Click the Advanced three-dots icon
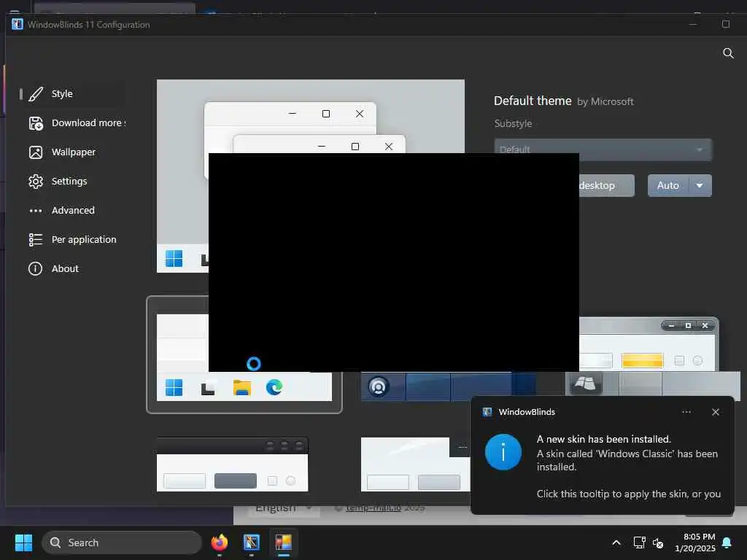The image size is (747, 560). (x=36, y=211)
